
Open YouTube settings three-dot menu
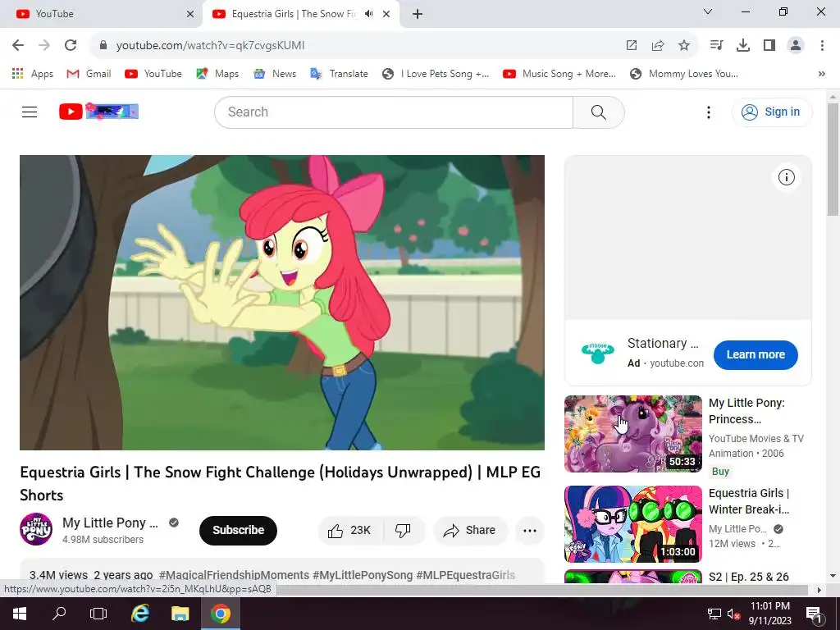tap(708, 112)
